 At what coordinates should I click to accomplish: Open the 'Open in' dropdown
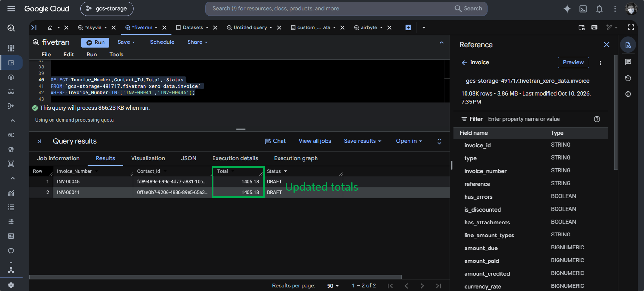pos(409,141)
